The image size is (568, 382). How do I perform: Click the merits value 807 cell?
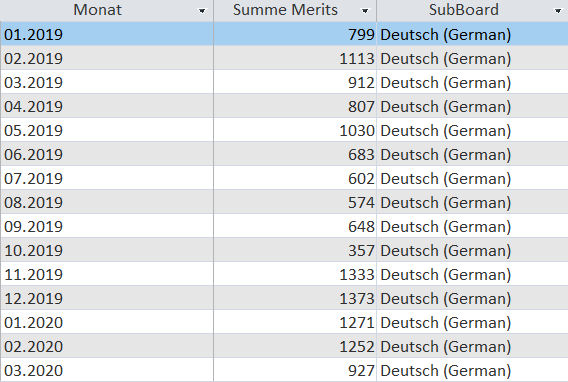(295, 106)
